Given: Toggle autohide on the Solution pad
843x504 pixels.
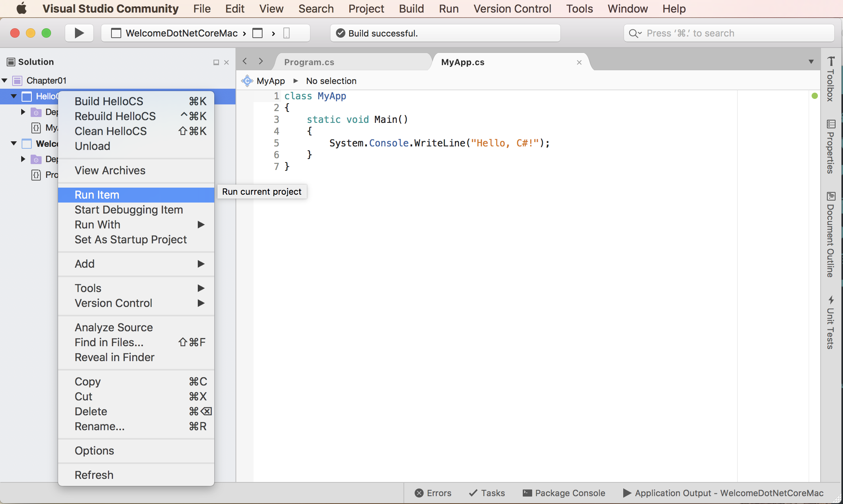Looking at the screenshot, I should point(216,62).
